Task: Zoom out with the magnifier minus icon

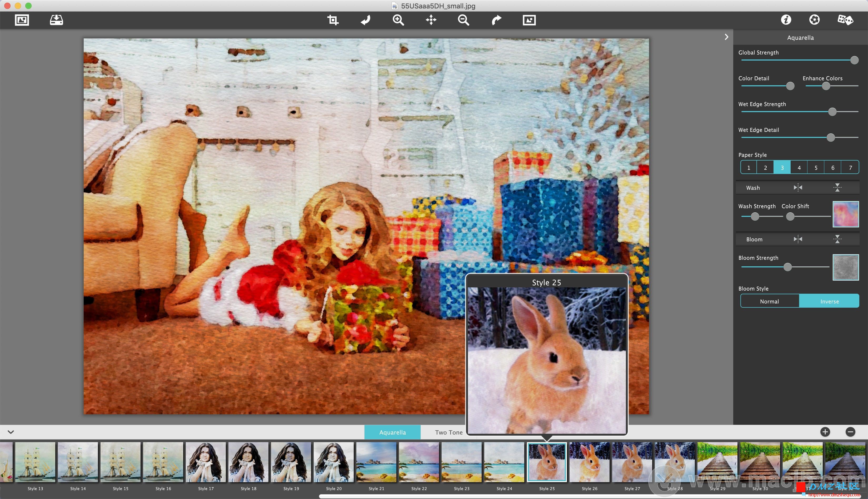Action: pos(463,20)
